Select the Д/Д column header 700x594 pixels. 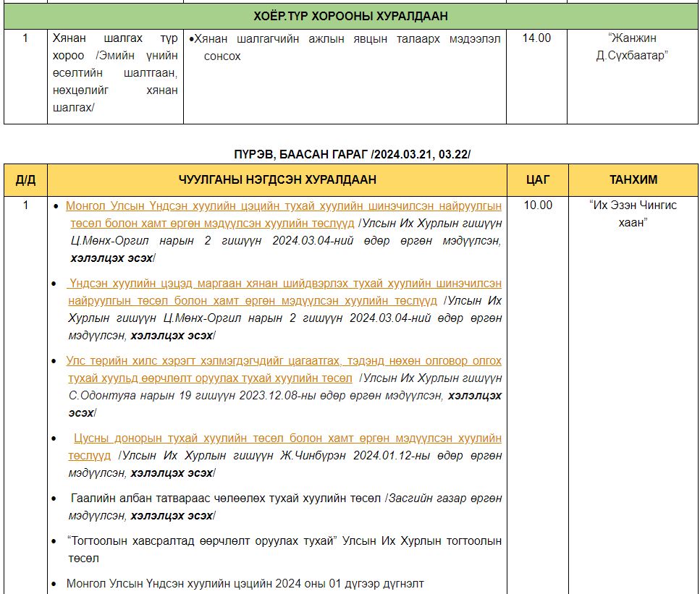(x=25, y=179)
